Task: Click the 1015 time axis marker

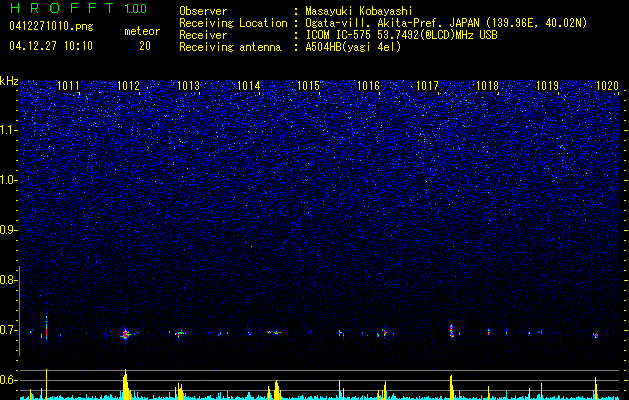Action: pos(308,85)
